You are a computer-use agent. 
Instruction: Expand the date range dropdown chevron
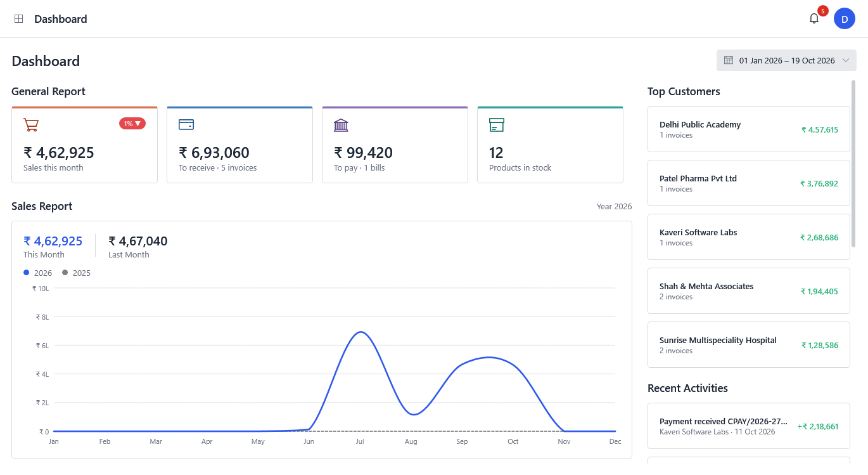click(x=846, y=60)
